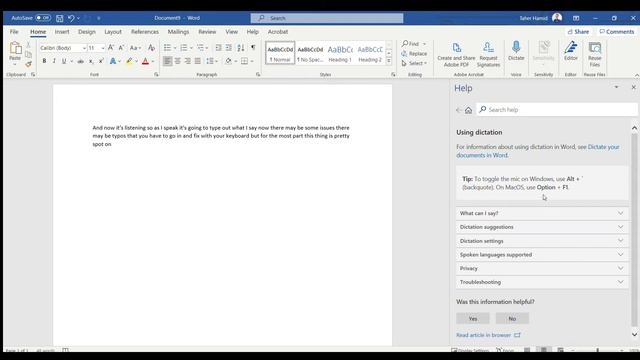This screenshot has height=360, width=640.
Task: Start Dictate microphone
Action: 516,51
